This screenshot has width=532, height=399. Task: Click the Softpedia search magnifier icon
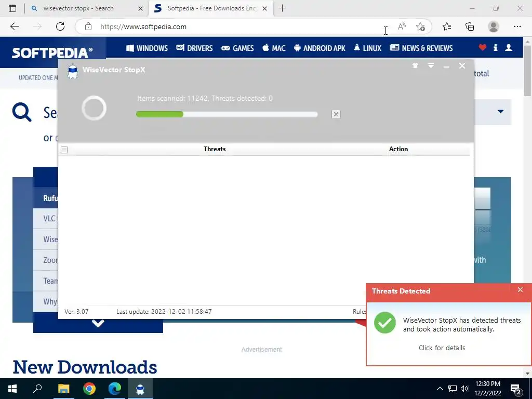tap(22, 112)
